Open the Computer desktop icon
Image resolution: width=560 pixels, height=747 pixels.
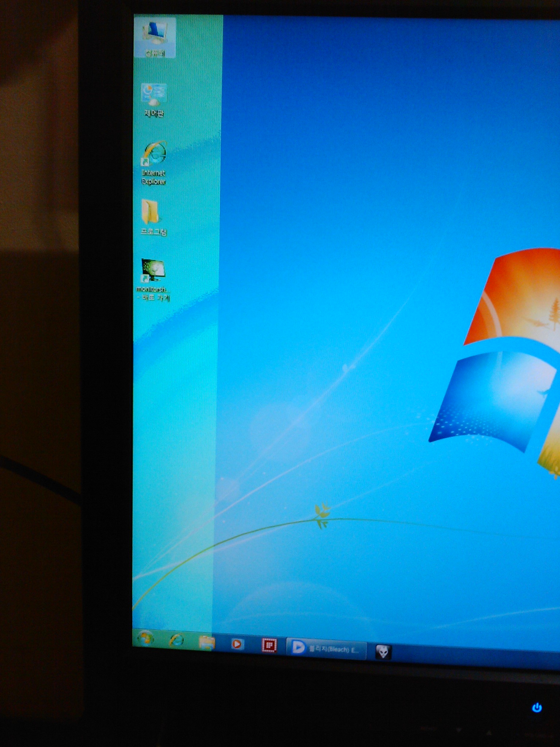tap(155, 38)
